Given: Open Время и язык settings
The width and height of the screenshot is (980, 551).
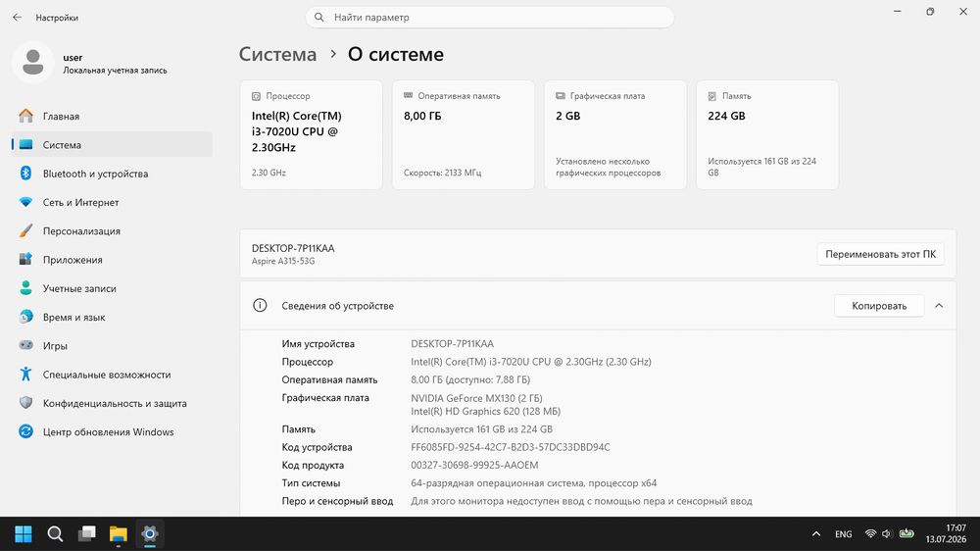Looking at the screenshot, I should 112,317.
